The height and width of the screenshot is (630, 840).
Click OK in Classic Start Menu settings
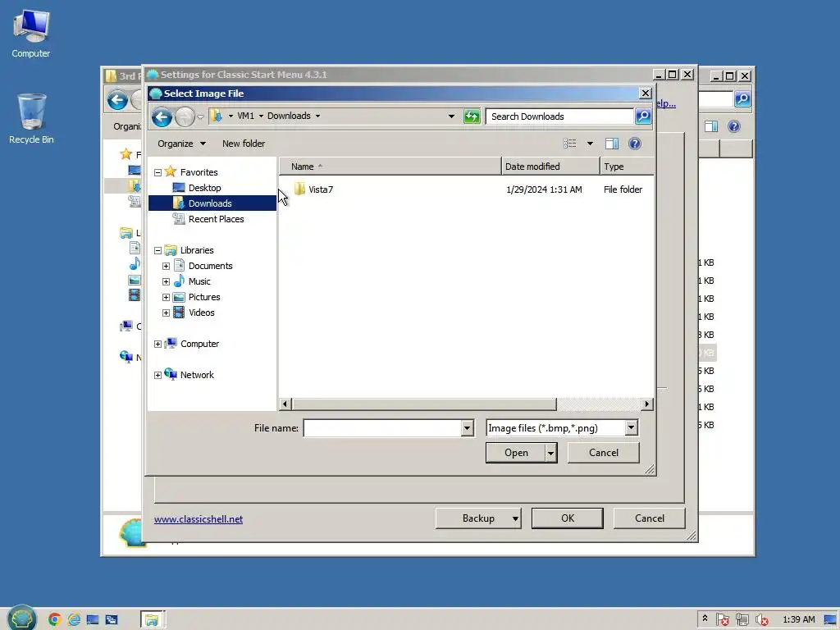(x=568, y=518)
